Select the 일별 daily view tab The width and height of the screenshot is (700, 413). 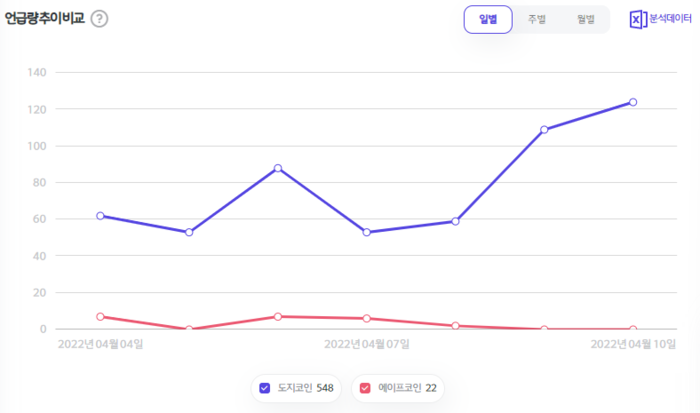click(488, 19)
